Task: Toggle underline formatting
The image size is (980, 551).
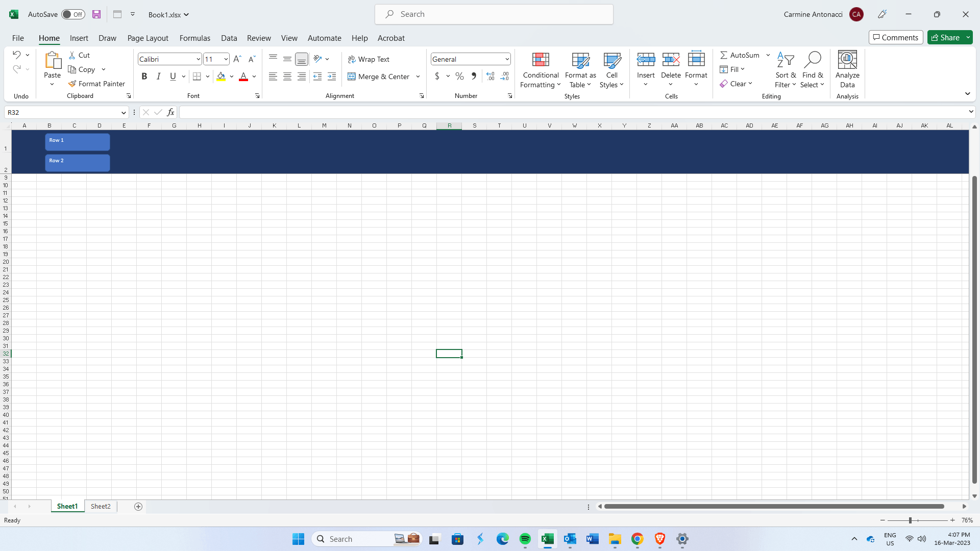Action: (172, 76)
